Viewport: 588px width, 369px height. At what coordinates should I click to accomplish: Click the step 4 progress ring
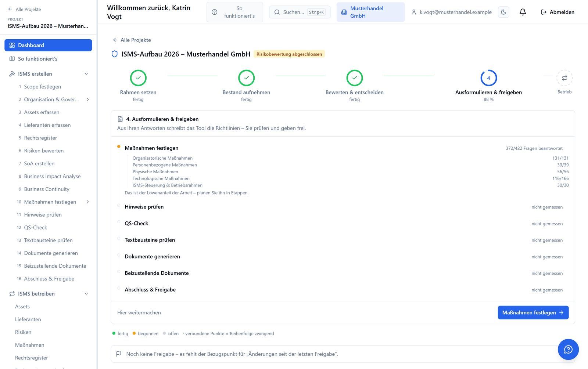[488, 78]
